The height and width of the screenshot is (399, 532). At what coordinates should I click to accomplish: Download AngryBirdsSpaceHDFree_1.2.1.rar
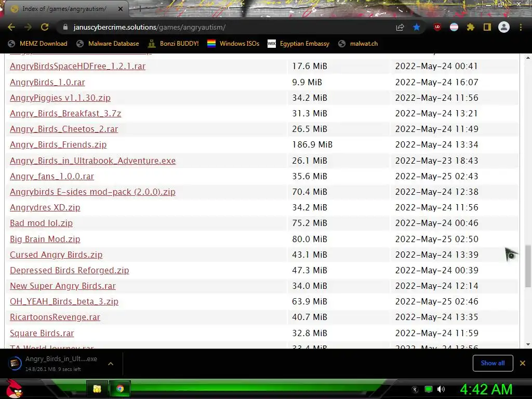click(78, 66)
